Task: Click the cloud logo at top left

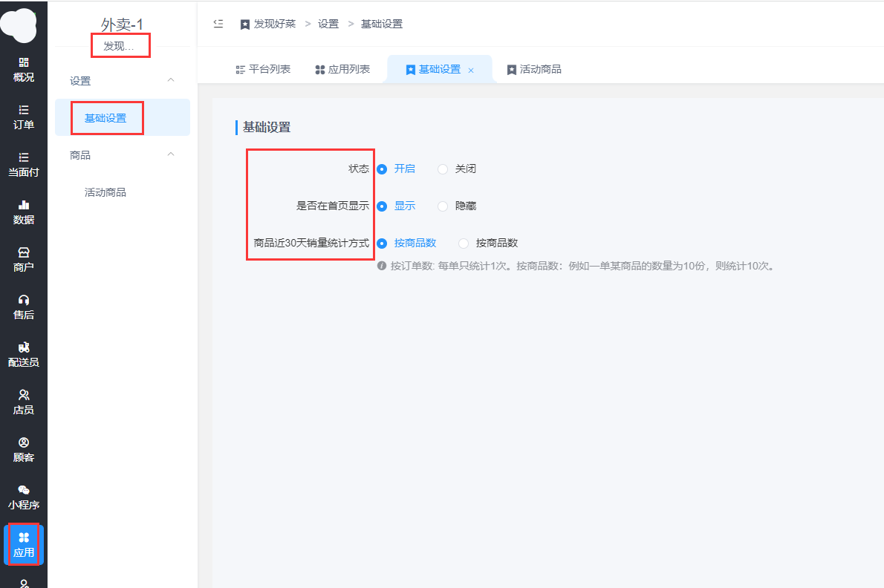Action: [x=19, y=24]
